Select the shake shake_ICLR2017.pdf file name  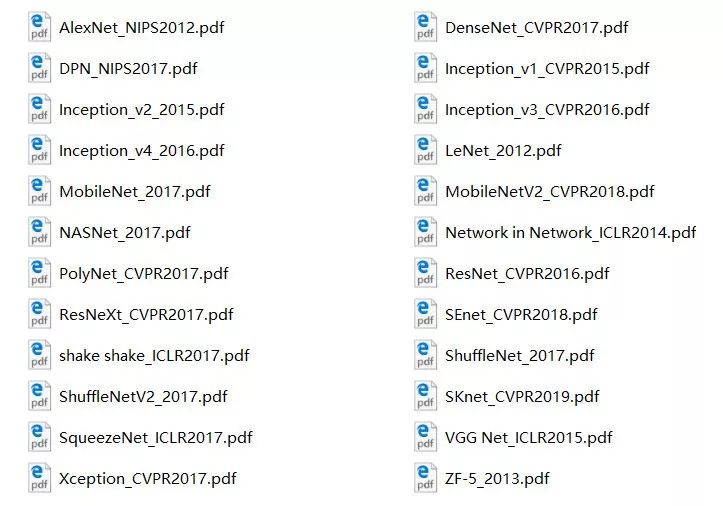click(154, 356)
